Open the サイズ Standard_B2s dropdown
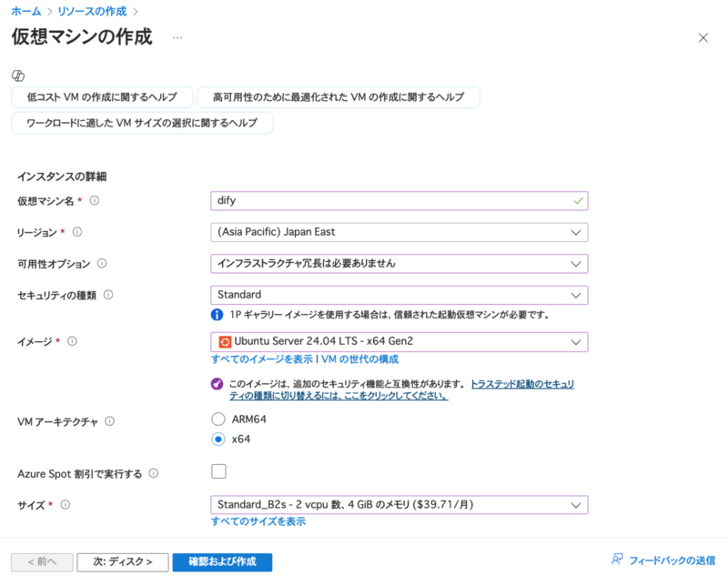 pyautogui.click(x=399, y=505)
